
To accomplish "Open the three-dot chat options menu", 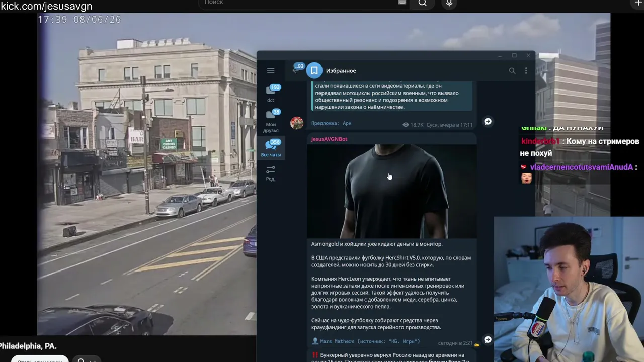I will [526, 71].
